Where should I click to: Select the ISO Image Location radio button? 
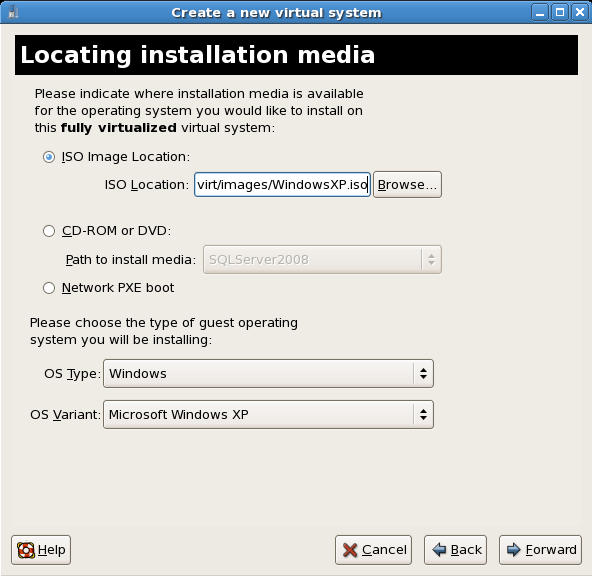pyautogui.click(x=49, y=157)
